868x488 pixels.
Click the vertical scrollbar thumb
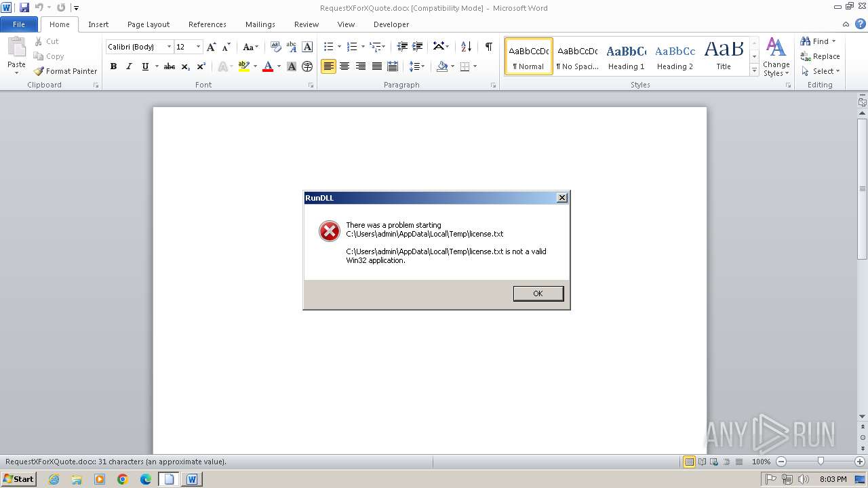pos(863,188)
